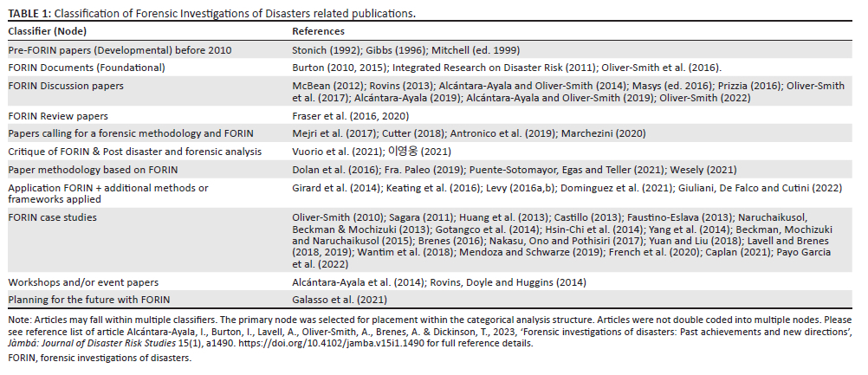Click the "TABLE 1" title label

pyautogui.click(x=28, y=14)
